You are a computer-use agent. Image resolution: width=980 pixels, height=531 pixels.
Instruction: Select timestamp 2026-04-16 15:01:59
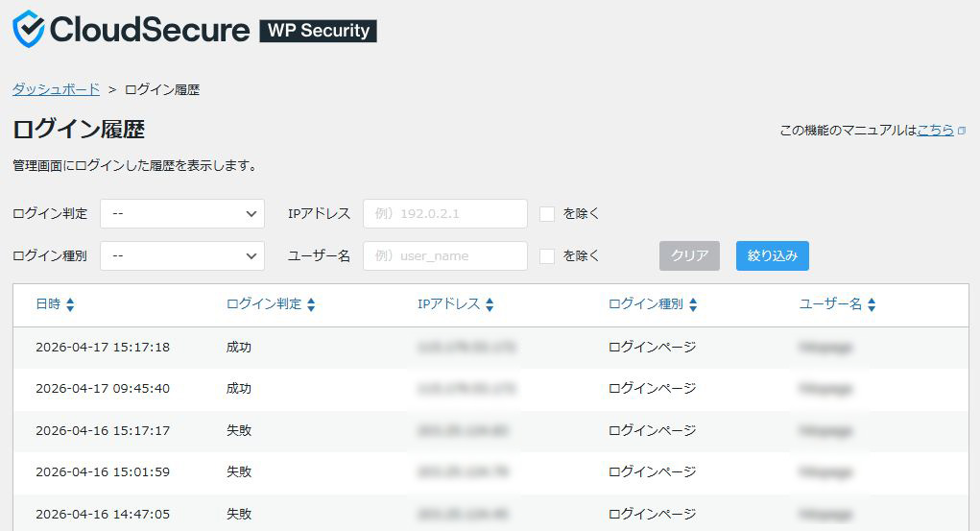(x=103, y=471)
